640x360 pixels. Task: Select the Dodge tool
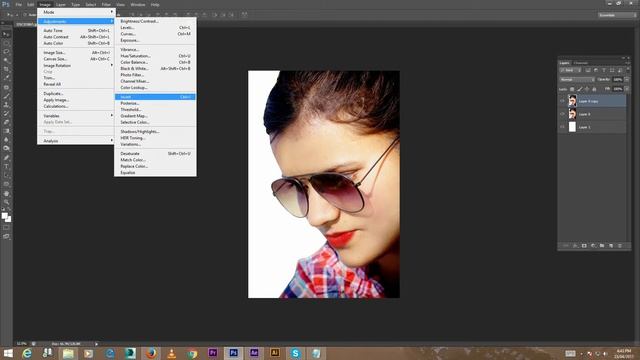[x=6, y=149]
